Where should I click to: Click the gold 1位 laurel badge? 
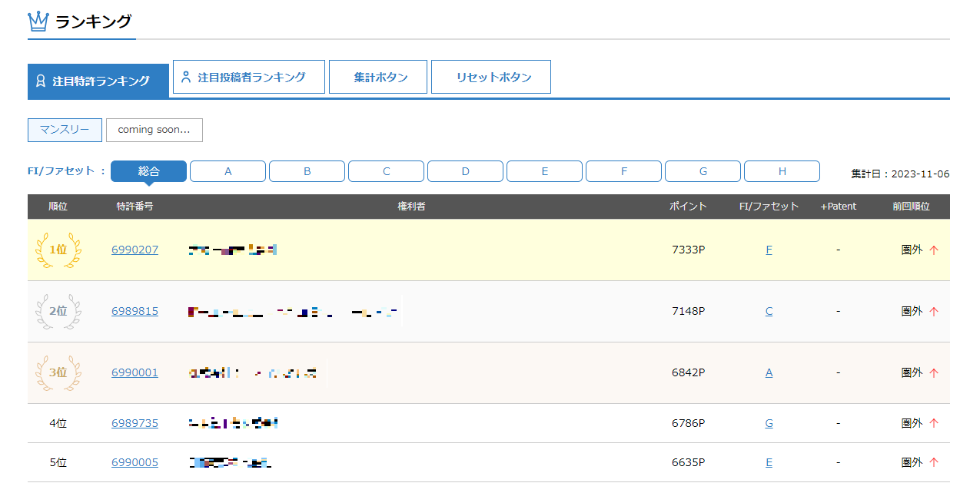tap(58, 250)
